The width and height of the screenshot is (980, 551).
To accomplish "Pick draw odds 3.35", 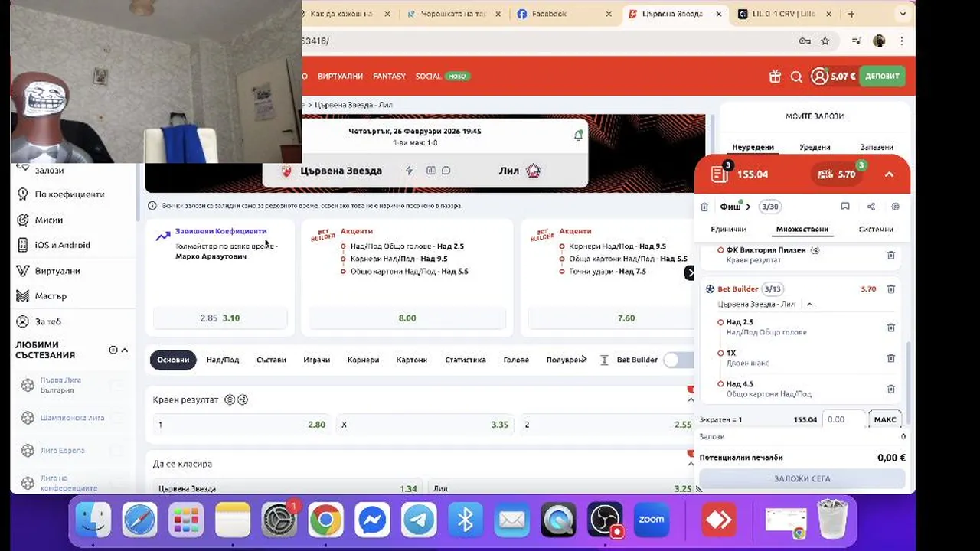I will 425,425.
